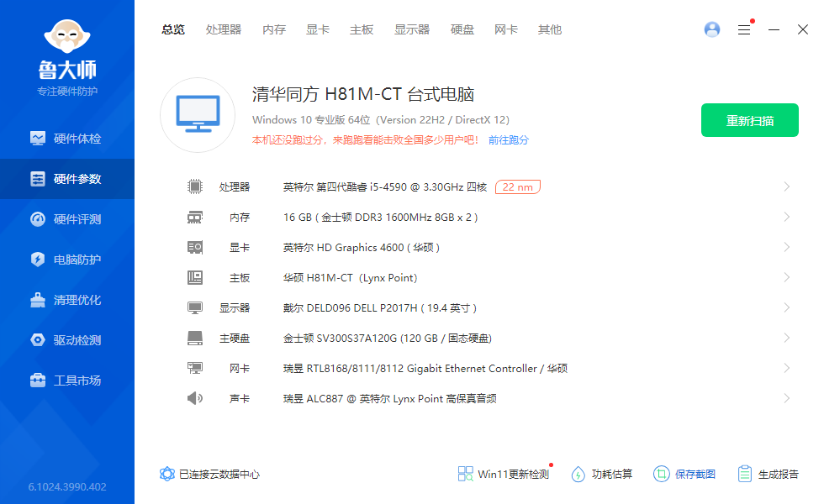Expand the 声卡 row chevron
The height and width of the screenshot is (504, 824).
tap(787, 398)
